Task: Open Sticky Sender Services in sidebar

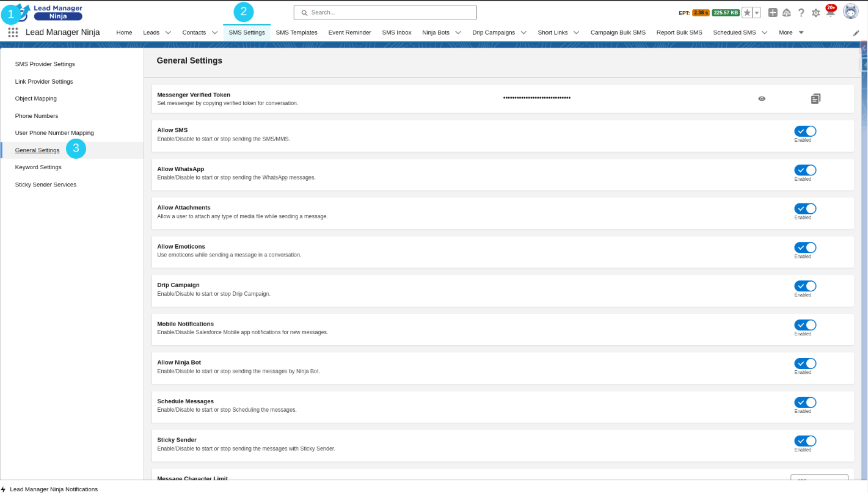Action: click(46, 184)
